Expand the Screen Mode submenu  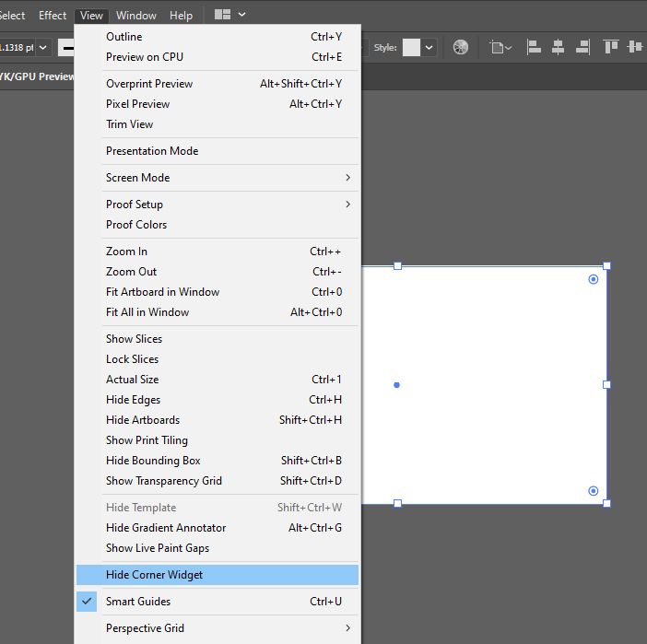point(218,178)
